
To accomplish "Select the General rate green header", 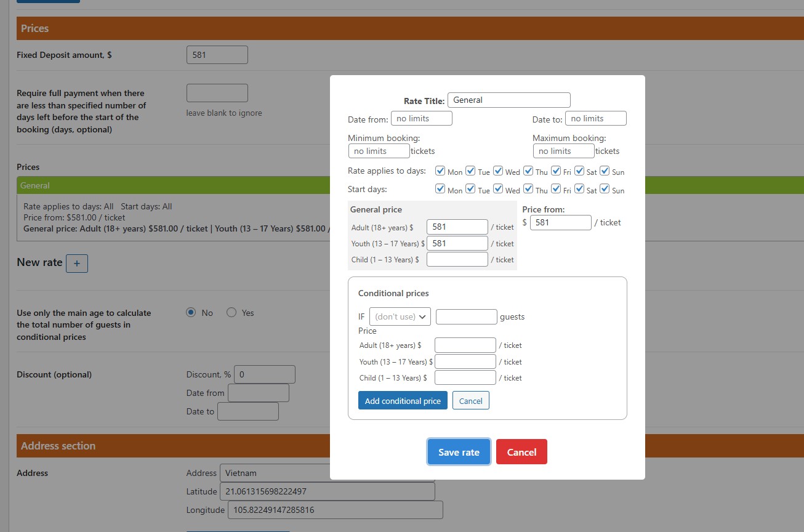I will [173, 185].
